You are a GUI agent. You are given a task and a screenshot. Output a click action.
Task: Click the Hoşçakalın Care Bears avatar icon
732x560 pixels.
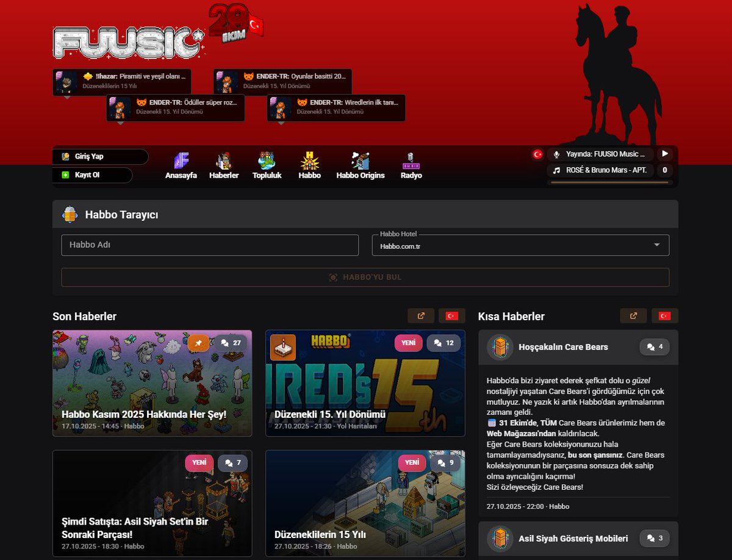coord(500,347)
